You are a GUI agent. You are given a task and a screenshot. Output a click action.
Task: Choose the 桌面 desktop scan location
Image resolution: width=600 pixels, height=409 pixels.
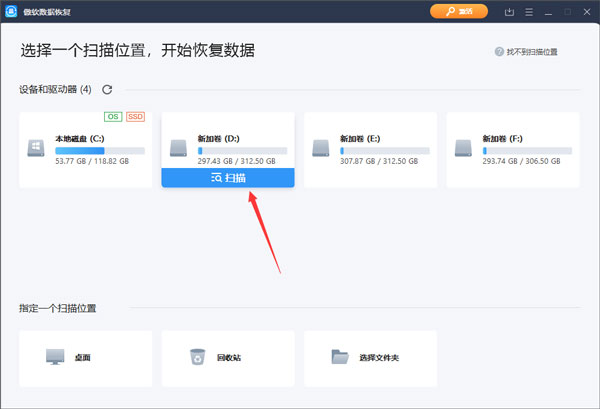click(x=86, y=358)
